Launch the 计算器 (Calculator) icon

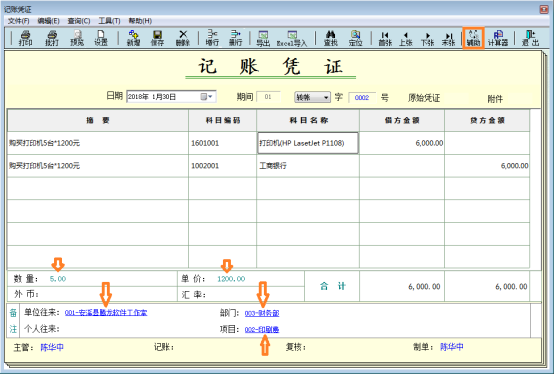click(498, 38)
